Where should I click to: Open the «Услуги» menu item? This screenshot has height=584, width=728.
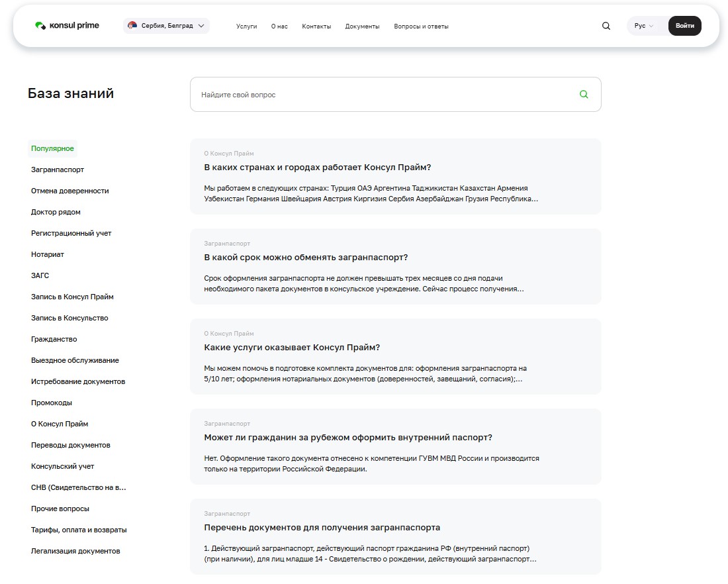tap(246, 26)
